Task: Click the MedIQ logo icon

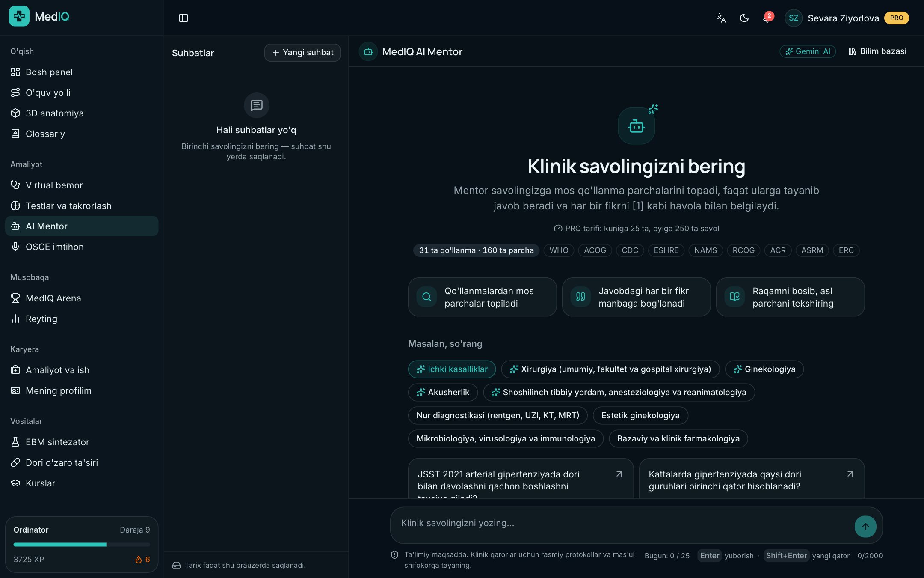Action: click(x=19, y=16)
